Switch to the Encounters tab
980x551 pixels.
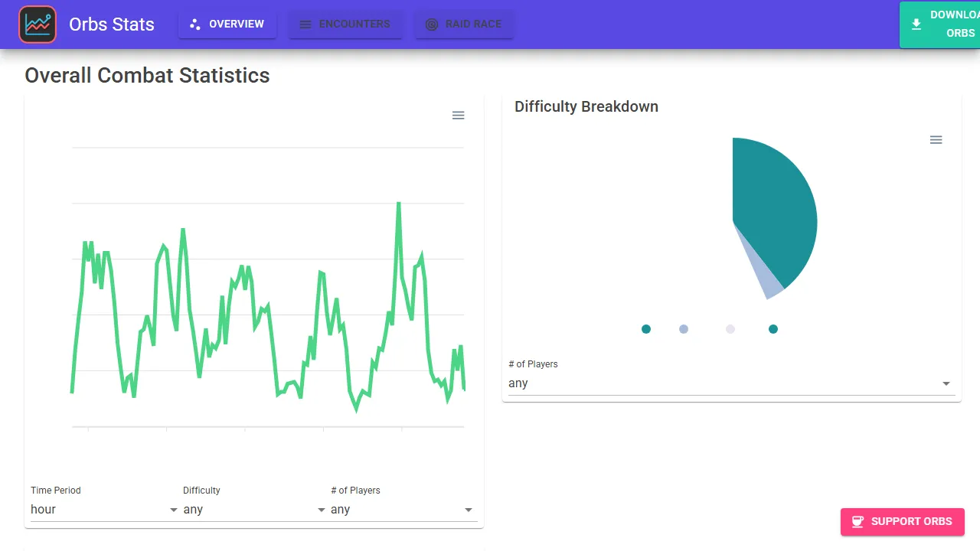click(x=346, y=24)
